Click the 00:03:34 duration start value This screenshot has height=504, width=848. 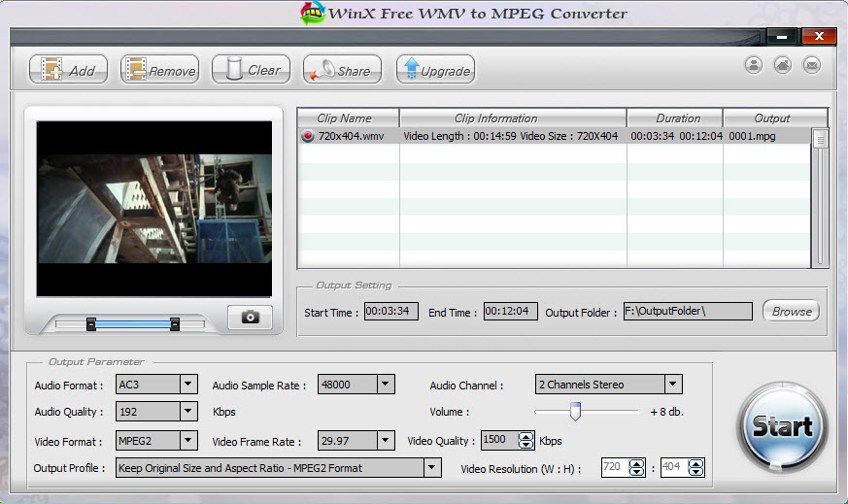click(652, 136)
